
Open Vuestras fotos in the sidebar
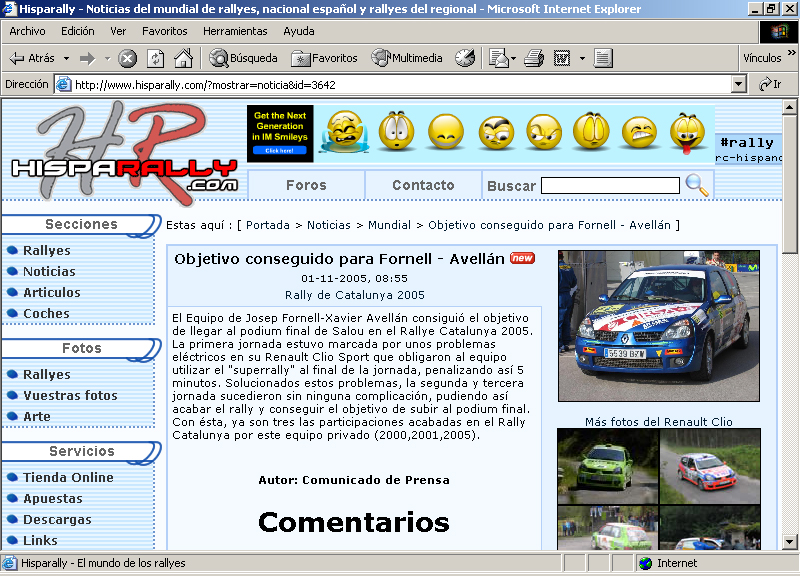pos(70,395)
